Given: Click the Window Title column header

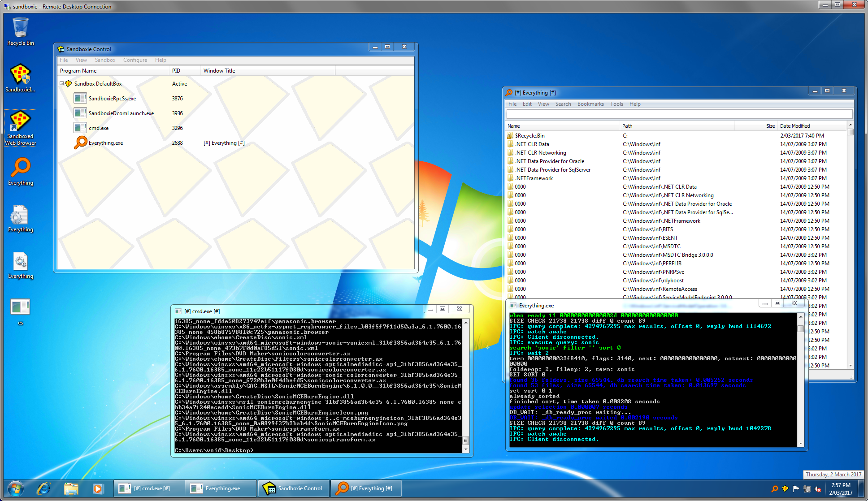Looking at the screenshot, I should tap(268, 71).
